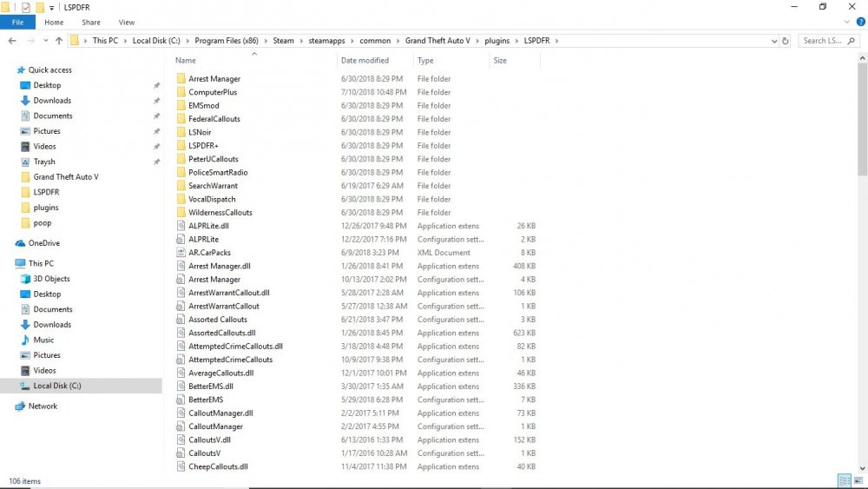
Task: Open 3D Objects under This PC
Action: 51,279
